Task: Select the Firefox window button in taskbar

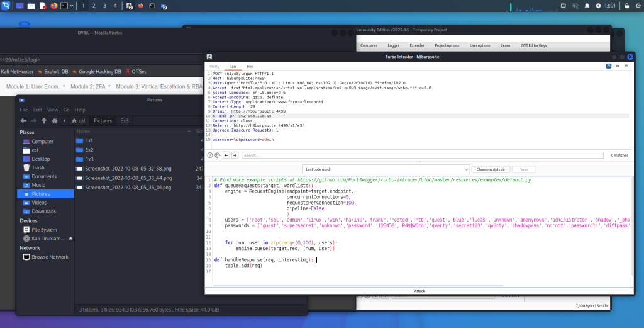Action: 140,6
